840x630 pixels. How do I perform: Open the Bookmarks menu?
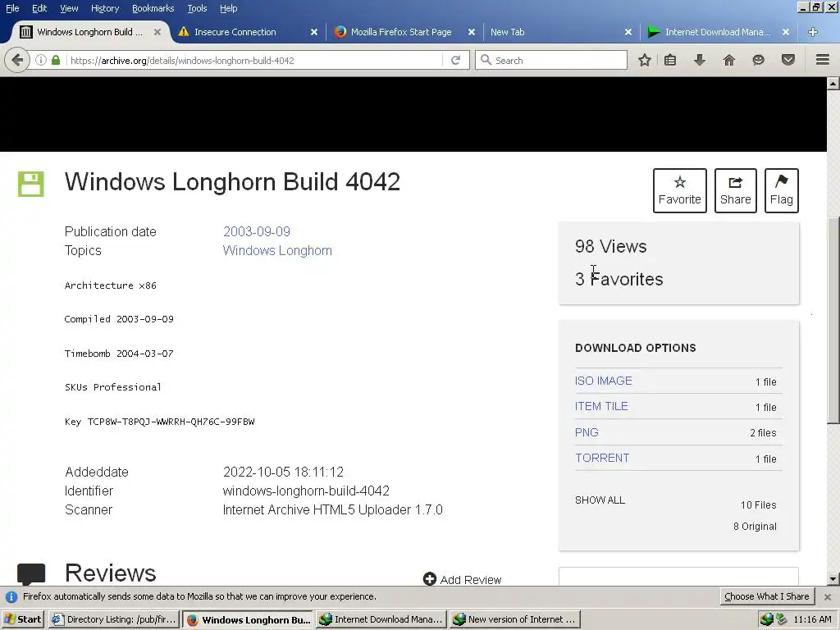pos(153,8)
